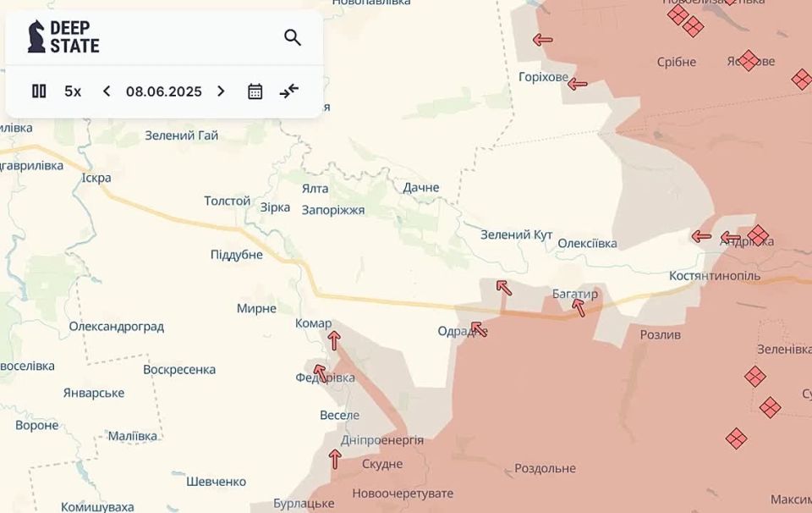
Task: Click the arrow below Дніпроенергія
Action: [x=334, y=459]
